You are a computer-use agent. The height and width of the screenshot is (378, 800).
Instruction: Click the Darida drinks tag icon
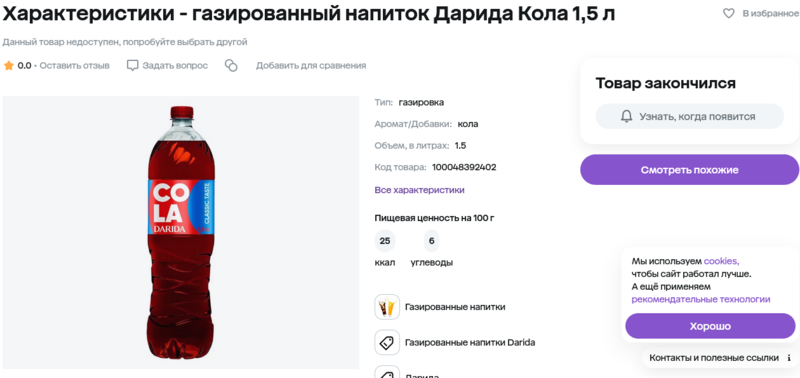pos(387,342)
